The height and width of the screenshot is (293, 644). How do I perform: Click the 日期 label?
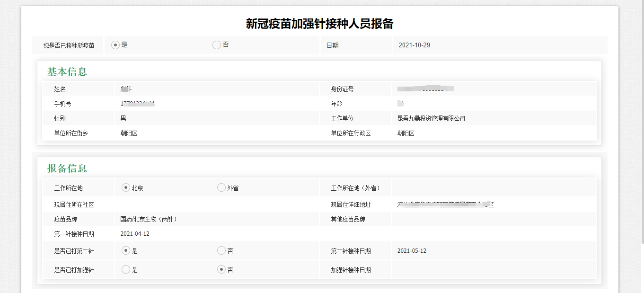coord(333,45)
